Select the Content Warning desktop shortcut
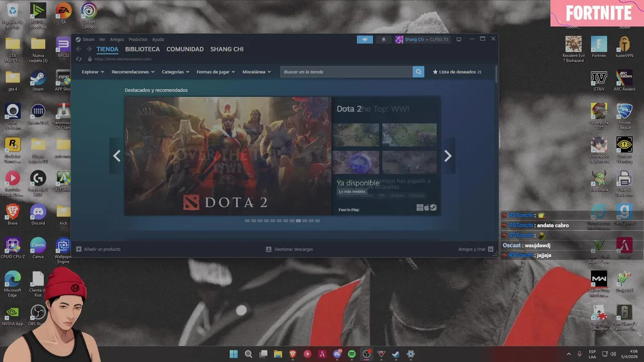Viewport: 644px width, 362px height. (x=624, y=149)
